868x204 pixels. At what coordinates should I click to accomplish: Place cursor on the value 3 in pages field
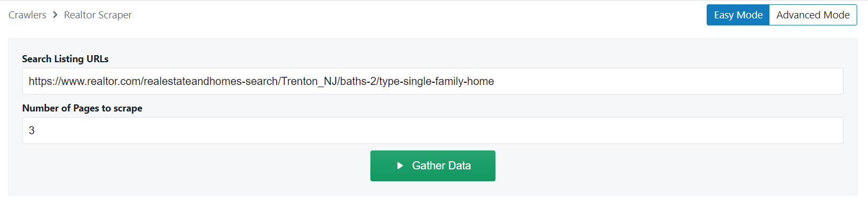point(32,130)
